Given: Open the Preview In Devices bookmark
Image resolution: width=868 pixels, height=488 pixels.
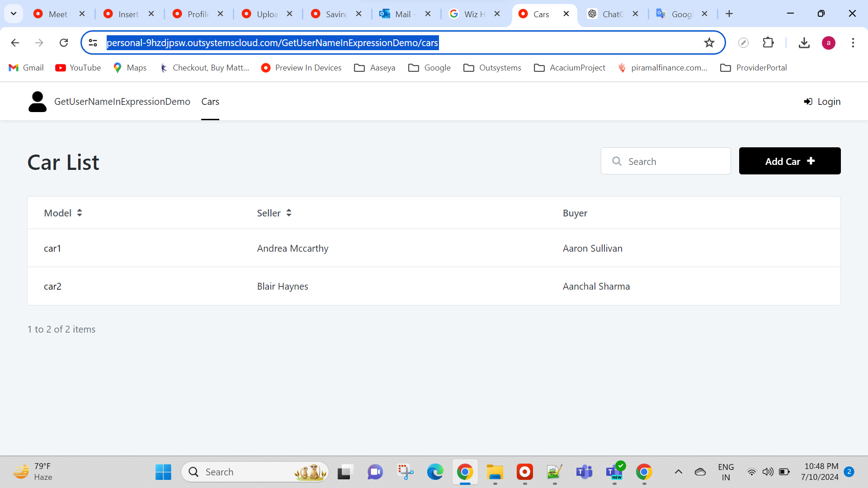Looking at the screenshot, I should (x=302, y=68).
